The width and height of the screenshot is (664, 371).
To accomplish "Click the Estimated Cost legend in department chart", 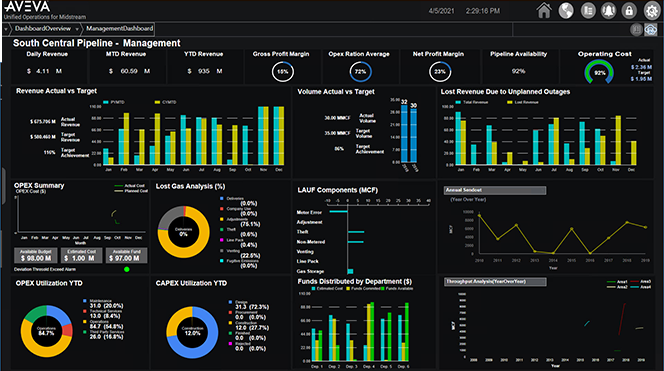I will (327, 289).
